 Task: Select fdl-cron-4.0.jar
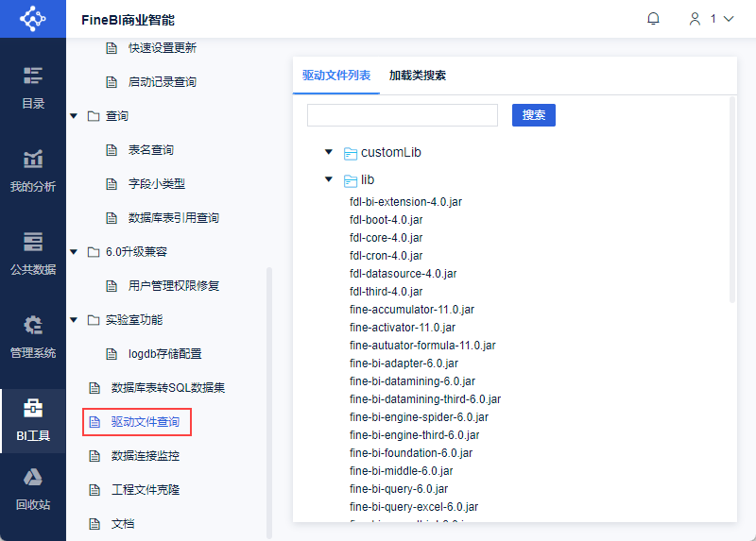[387, 256]
